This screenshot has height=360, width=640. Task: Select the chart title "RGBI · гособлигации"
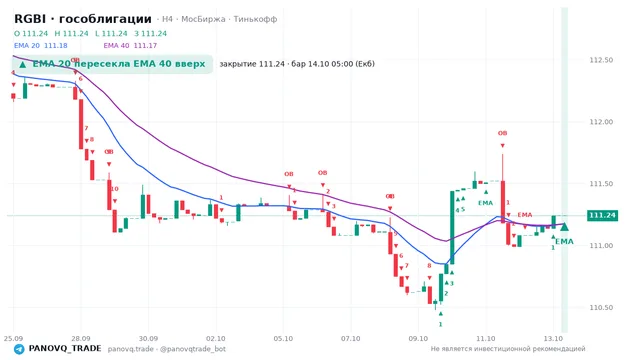click(83, 19)
